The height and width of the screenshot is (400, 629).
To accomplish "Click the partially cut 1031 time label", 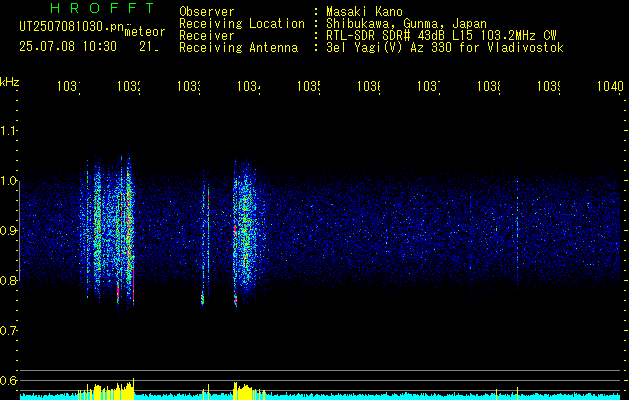I will click(69, 86).
